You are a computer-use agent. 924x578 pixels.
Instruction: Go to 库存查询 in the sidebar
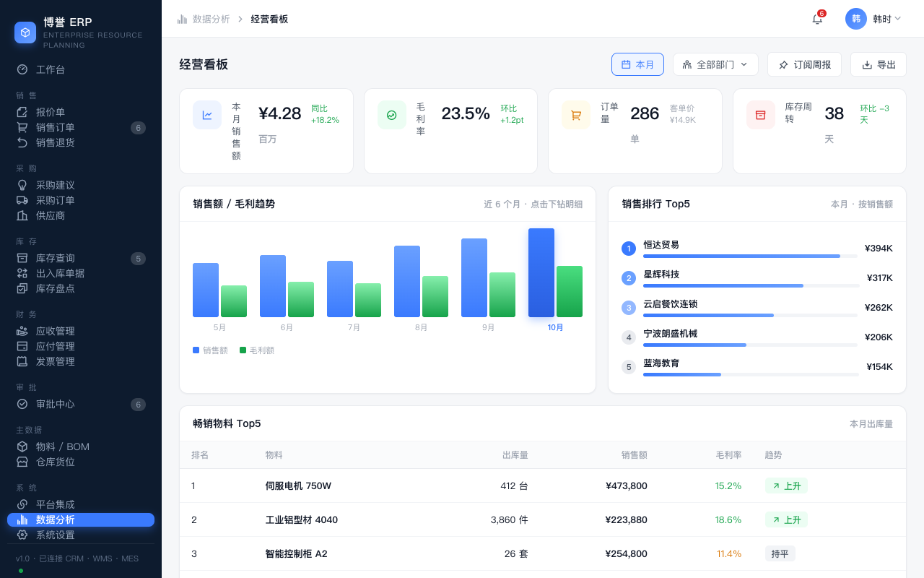click(x=81, y=258)
